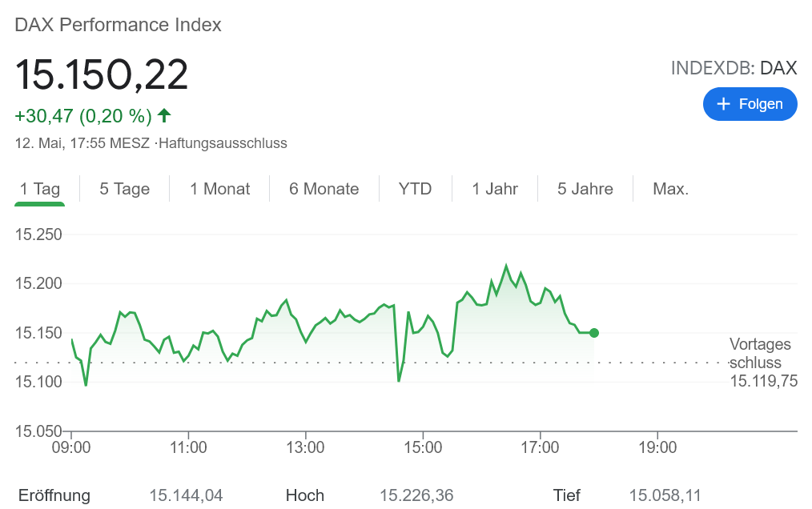
Task: Select the 1 Tag tab
Action: click(x=40, y=189)
